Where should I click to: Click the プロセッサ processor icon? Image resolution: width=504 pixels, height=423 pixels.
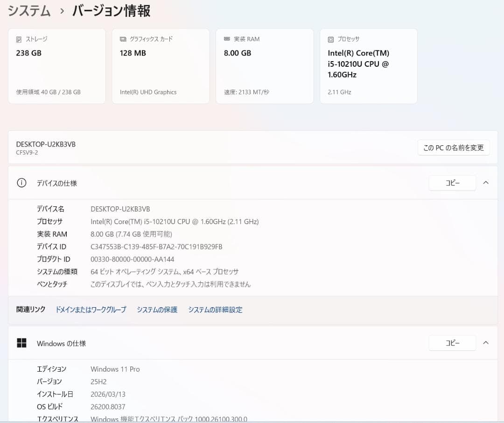point(331,39)
